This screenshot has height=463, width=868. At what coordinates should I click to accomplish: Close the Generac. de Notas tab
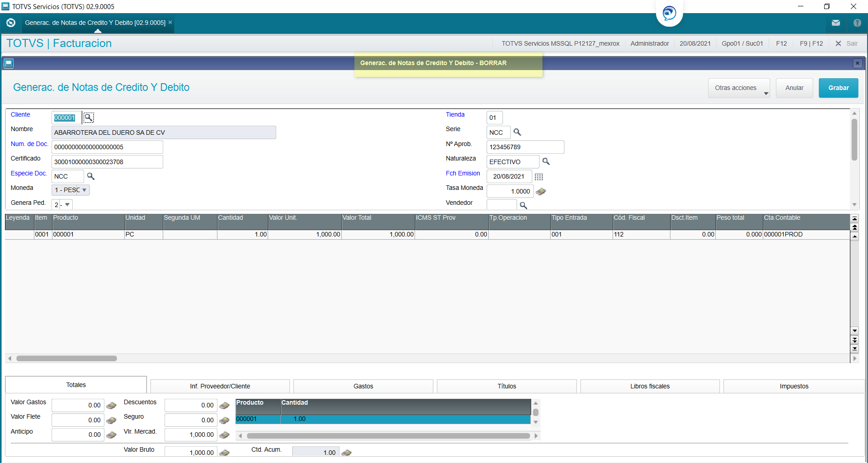point(170,22)
